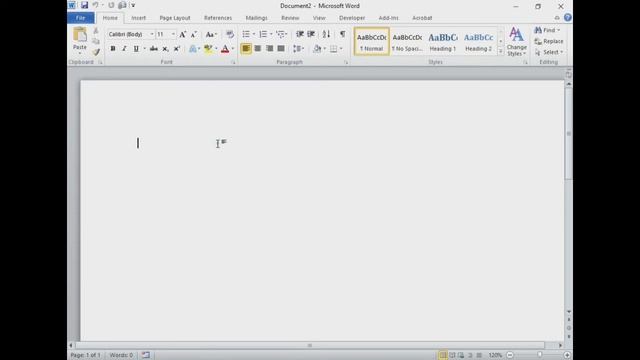Screen dimensions: 640x360
Task: Click the Numbering list icon
Action: [x=263, y=34]
